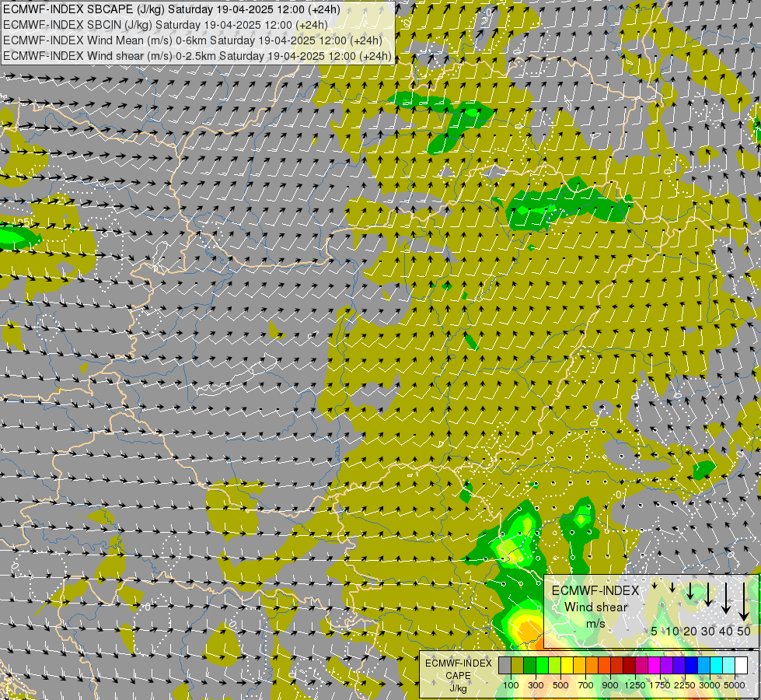Click the 5 label in wind shear legend
This screenshot has width=761, height=700.
click(x=655, y=631)
